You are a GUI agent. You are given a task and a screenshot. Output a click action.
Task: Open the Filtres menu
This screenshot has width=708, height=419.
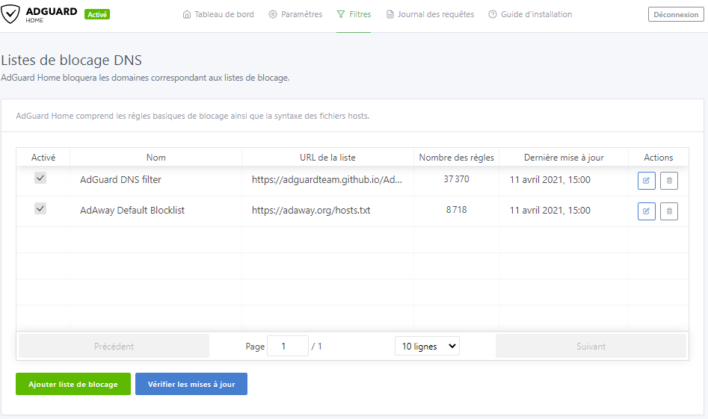354,15
